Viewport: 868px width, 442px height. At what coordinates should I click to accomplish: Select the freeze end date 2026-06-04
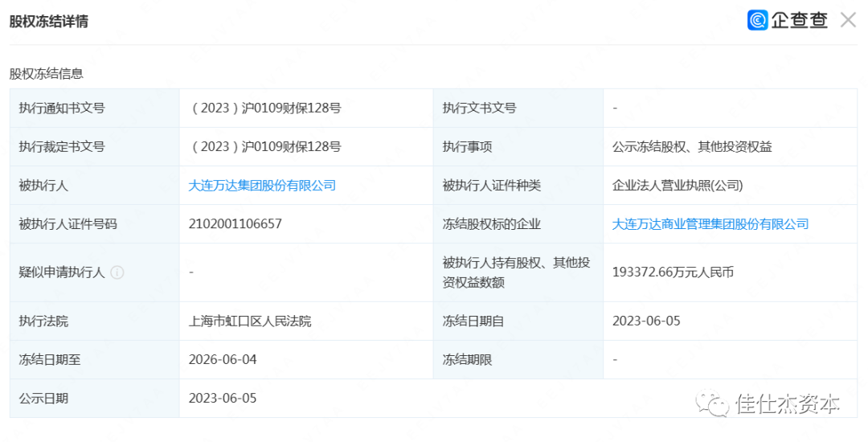tap(223, 359)
